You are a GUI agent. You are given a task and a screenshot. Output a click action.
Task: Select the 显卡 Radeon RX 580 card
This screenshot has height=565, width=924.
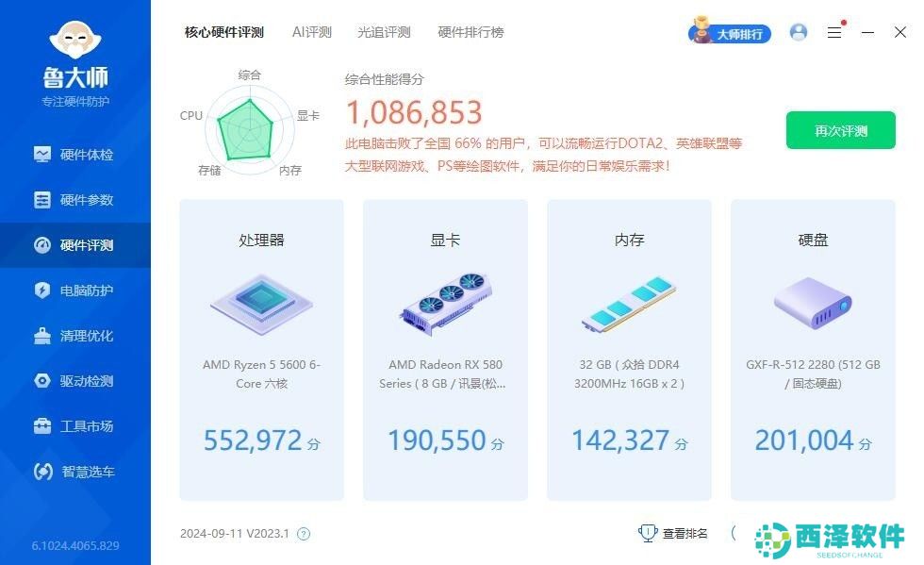click(445, 349)
